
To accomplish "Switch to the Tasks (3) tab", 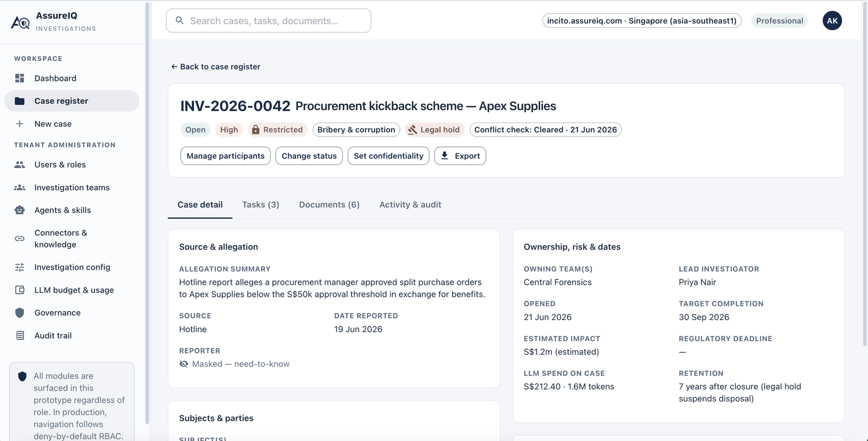I will (x=260, y=204).
